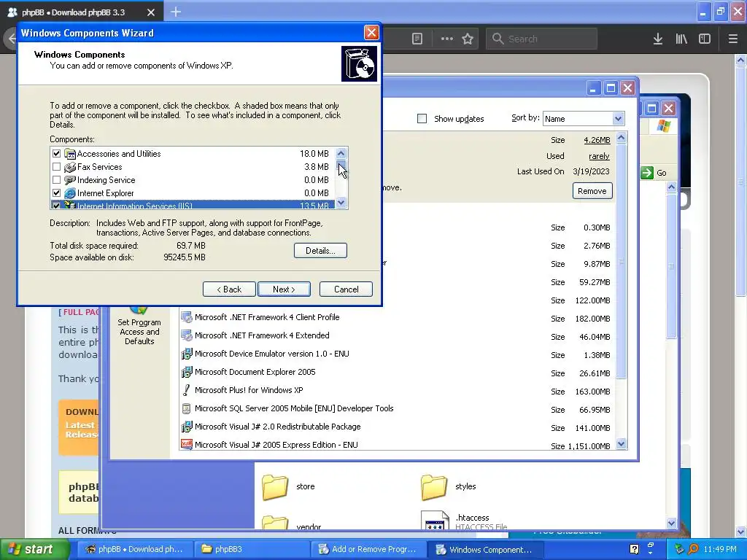
Task: Uncheck the Internet Explorer component checkbox
Action: 57,192
